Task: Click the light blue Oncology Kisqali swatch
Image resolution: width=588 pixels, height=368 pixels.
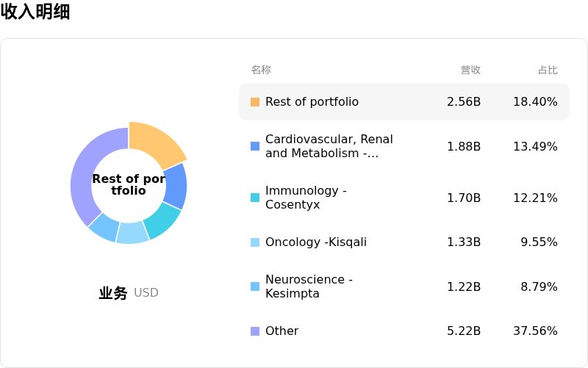Action: point(255,242)
